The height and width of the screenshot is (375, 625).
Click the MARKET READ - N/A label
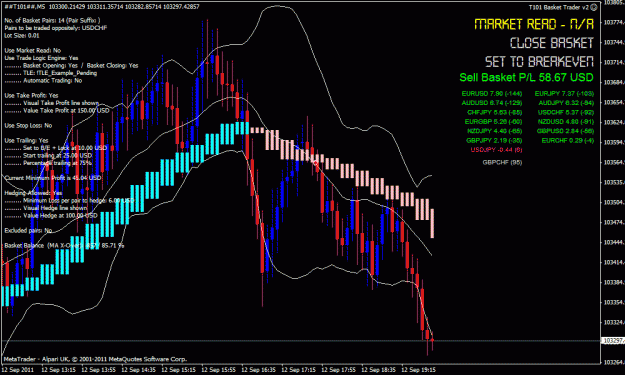(x=534, y=24)
